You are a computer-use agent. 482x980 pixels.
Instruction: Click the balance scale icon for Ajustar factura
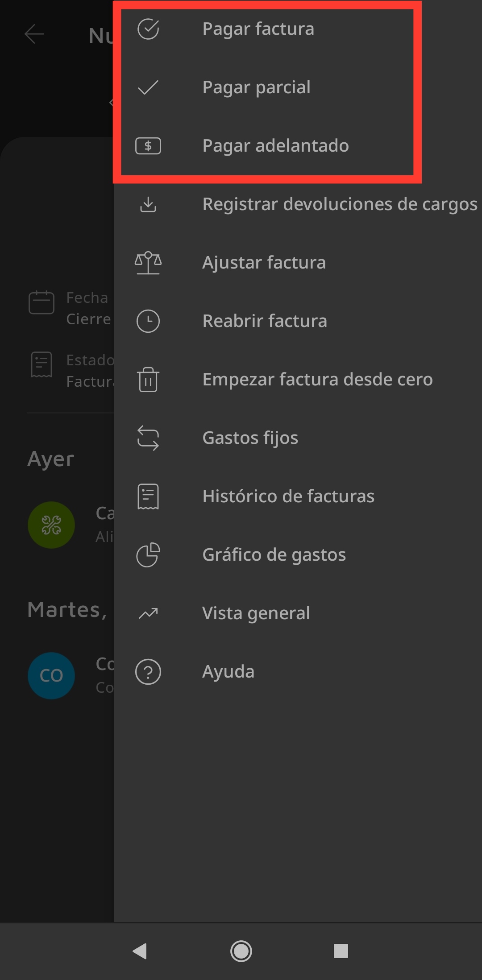[148, 263]
